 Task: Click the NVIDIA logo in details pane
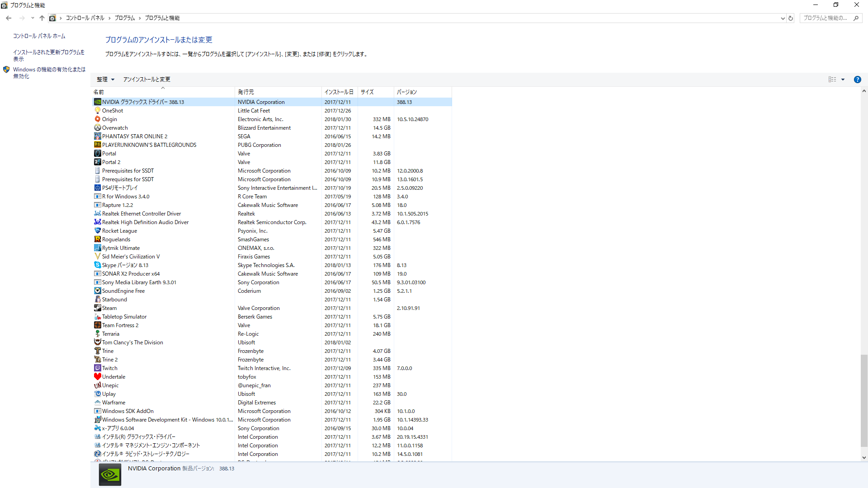[110, 474]
